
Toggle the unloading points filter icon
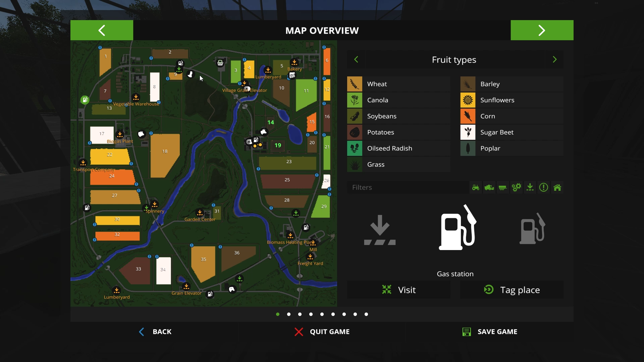(x=530, y=187)
